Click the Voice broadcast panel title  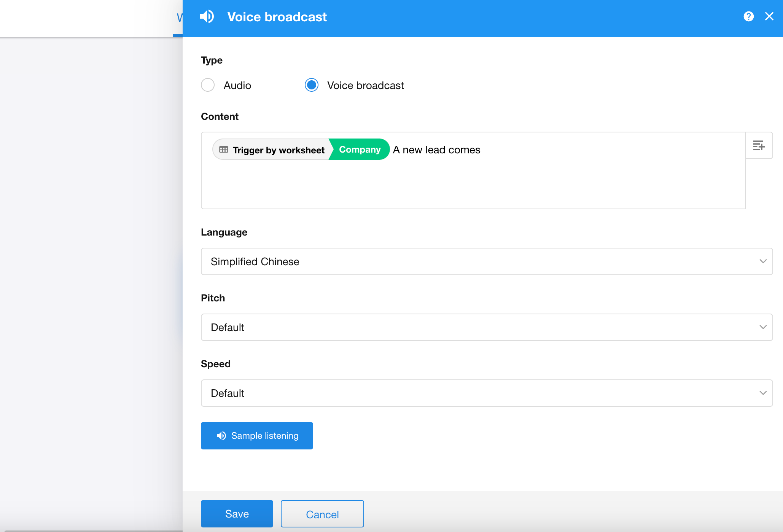277,17
